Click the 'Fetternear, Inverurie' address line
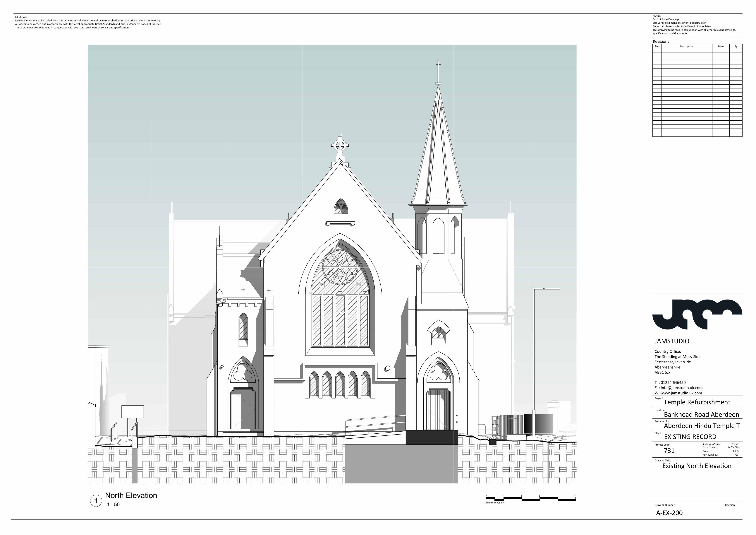Viewport: 756px width, 535px height. click(673, 362)
